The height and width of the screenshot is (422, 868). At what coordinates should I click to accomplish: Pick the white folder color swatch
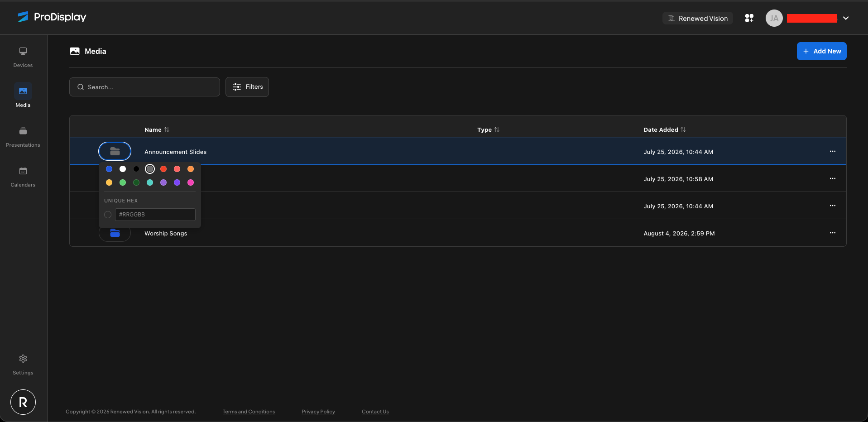[123, 169]
